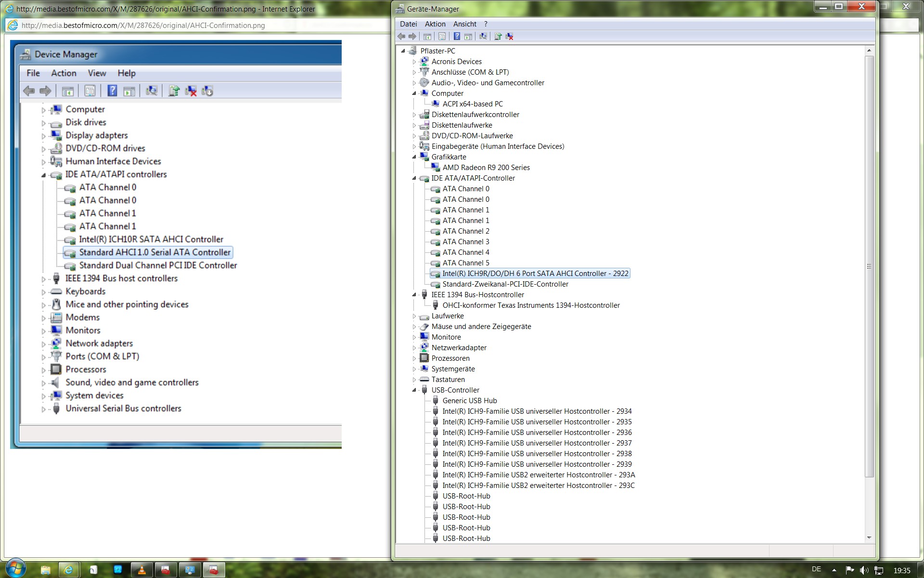Click Uninstall device red X toolbar icon
This screenshot has width=924, height=578.
tap(510, 36)
